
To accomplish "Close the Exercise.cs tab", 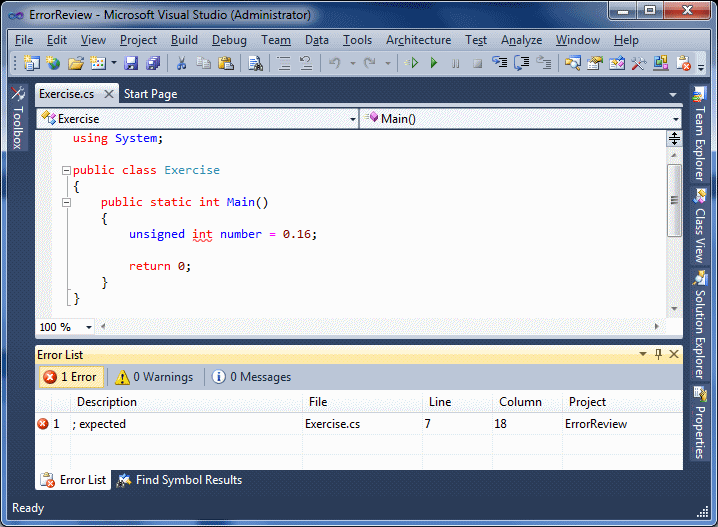I will 109,94.
